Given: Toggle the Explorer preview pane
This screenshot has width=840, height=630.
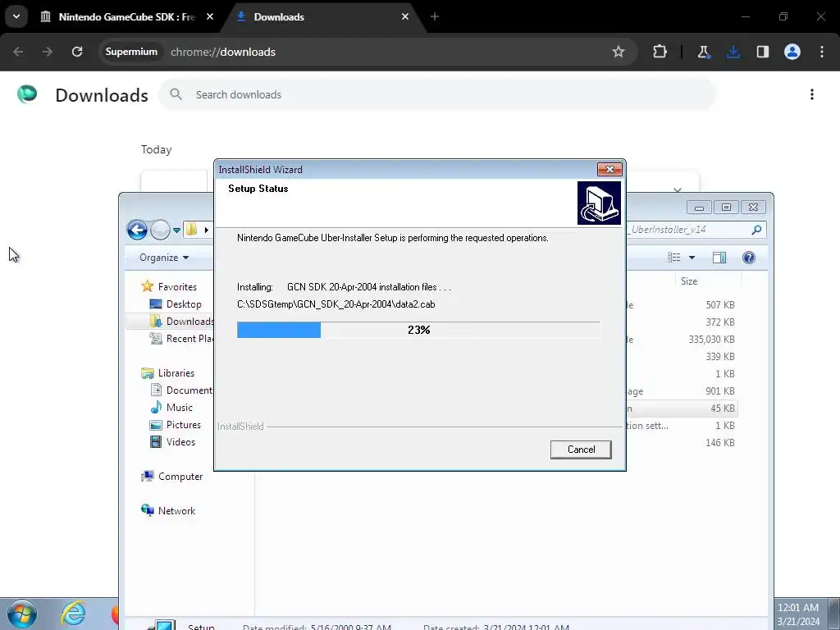Looking at the screenshot, I should [x=719, y=258].
